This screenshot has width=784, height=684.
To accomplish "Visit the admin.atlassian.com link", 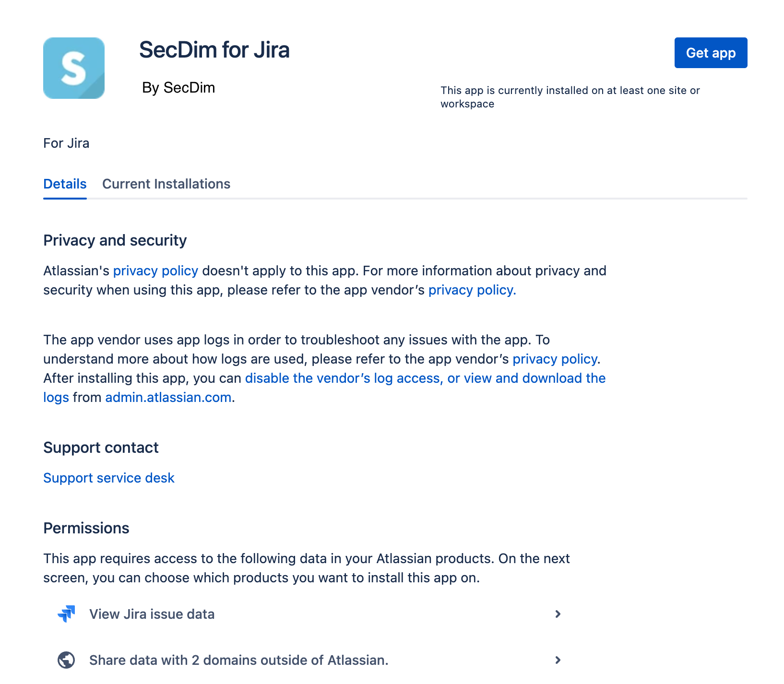I will coord(167,397).
